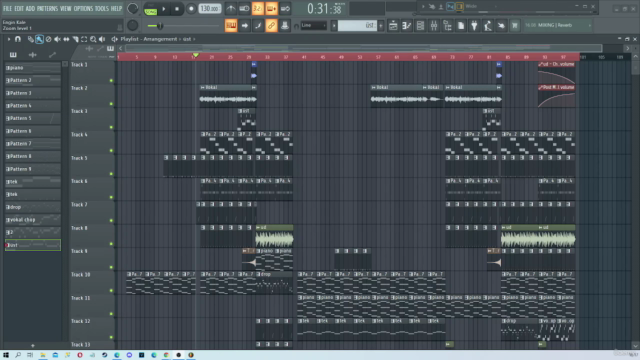The image size is (640, 360).
Task: Open File Explorer from taskbar
Action: click(42, 355)
